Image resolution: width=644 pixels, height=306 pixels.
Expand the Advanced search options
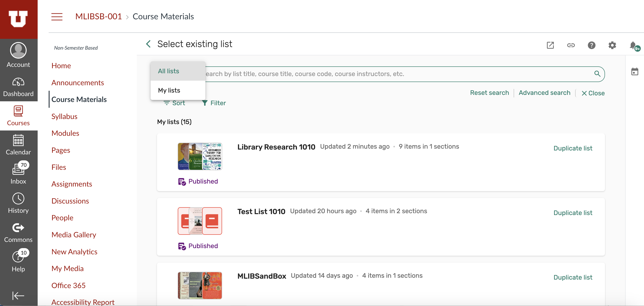point(544,93)
